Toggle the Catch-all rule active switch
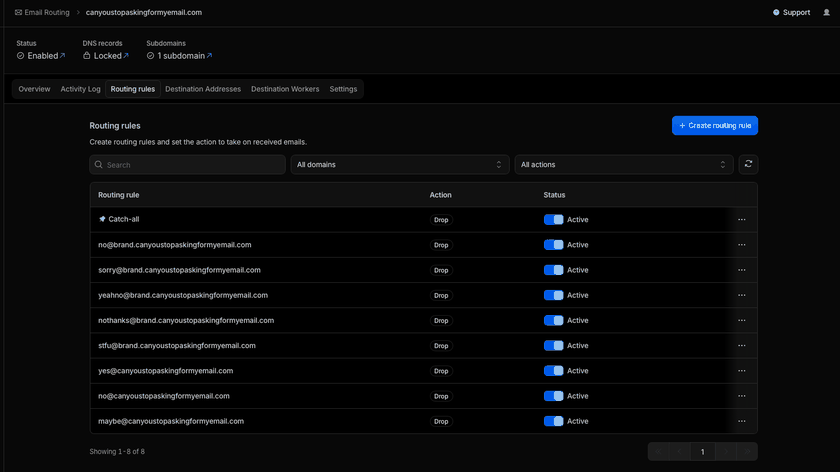Screen dimensions: 840x472 click(x=553, y=220)
